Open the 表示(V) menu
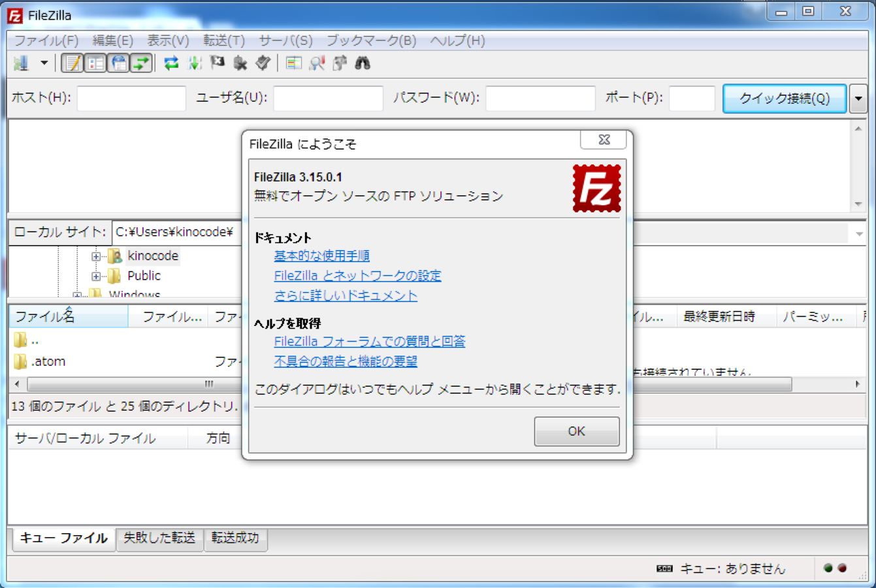This screenshot has height=588, width=876. (x=168, y=41)
